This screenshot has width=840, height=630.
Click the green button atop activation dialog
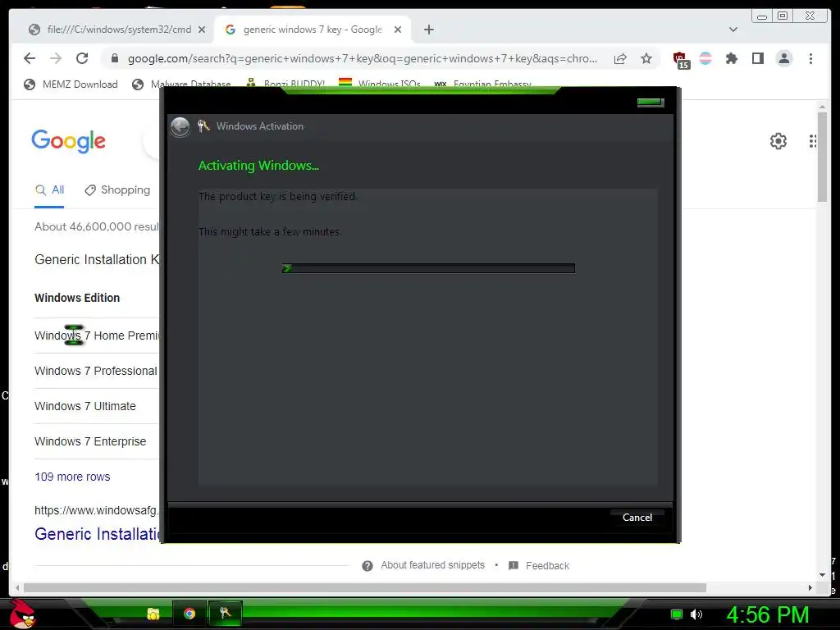coord(651,103)
